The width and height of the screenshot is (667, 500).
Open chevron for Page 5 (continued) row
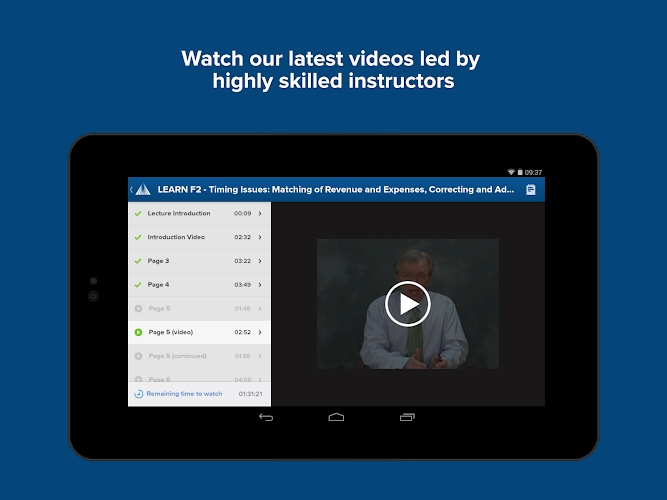(260, 356)
